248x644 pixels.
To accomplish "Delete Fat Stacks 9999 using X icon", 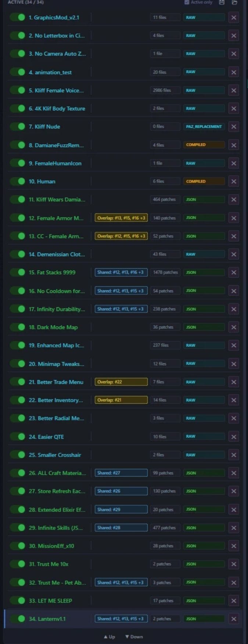I will (x=234, y=272).
